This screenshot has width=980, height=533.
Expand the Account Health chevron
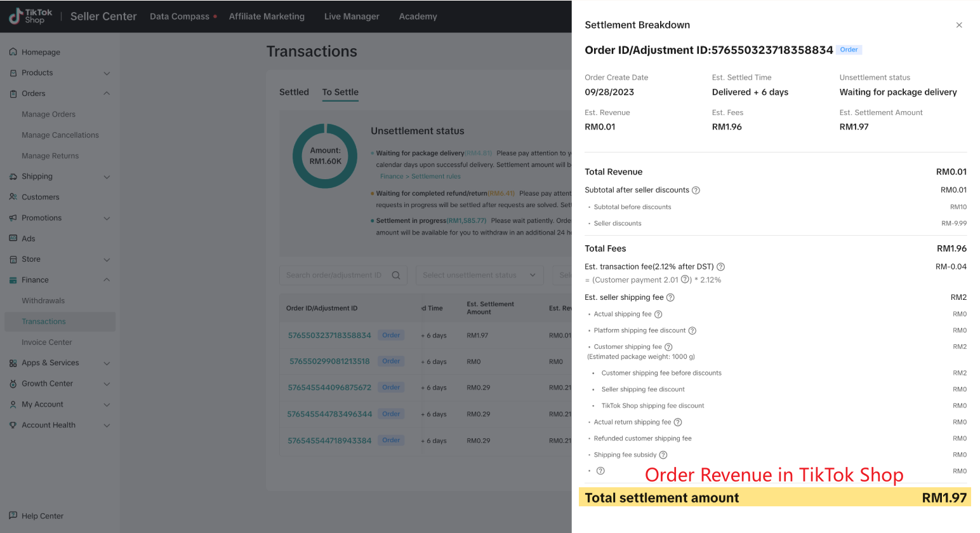coord(107,425)
